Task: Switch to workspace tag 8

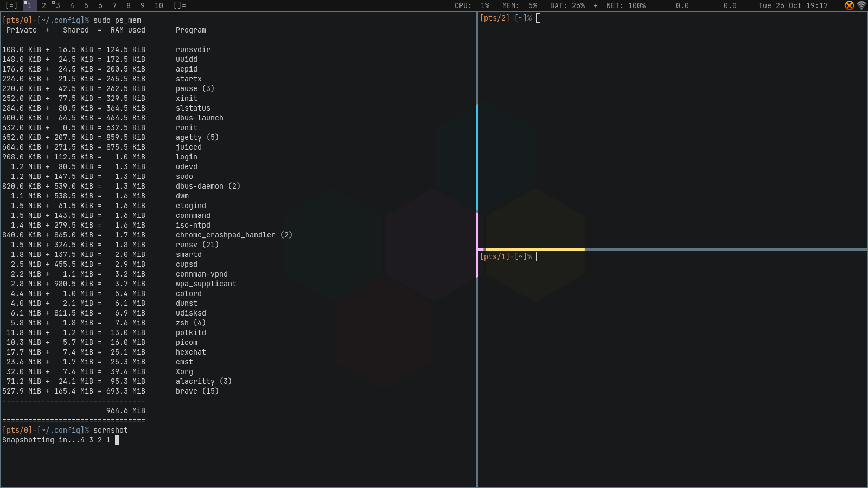Action: pyautogui.click(x=129, y=5)
